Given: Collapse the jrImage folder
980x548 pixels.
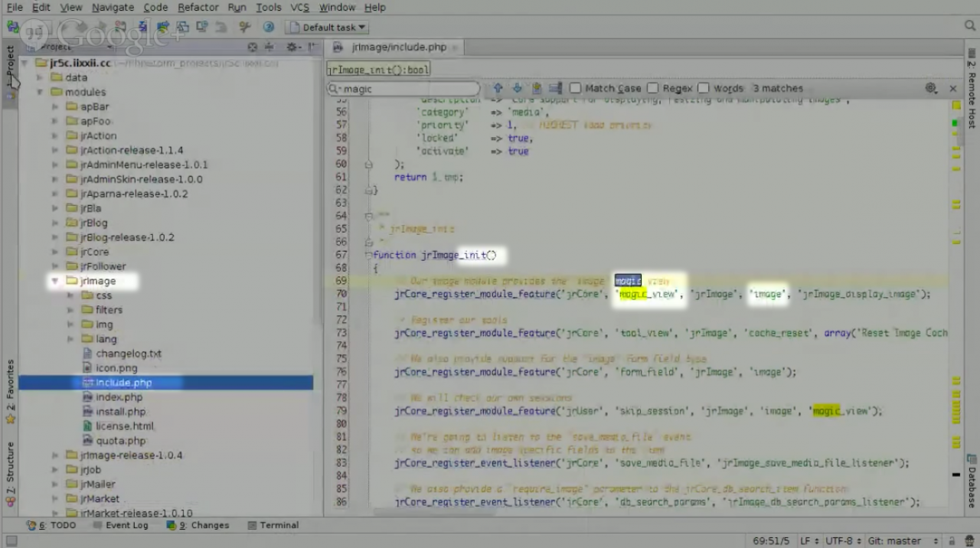Looking at the screenshot, I should (55, 281).
